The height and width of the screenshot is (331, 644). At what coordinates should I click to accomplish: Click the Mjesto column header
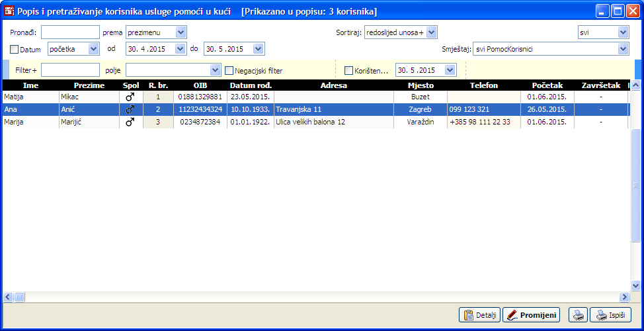tap(420, 85)
